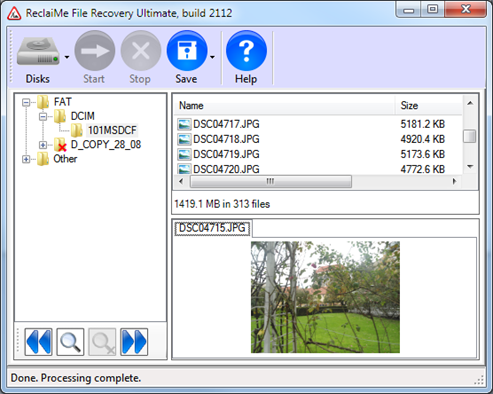Select file DSC04718.JPG
The width and height of the screenshot is (493, 394).
pyautogui.click(x=226, y=139)
